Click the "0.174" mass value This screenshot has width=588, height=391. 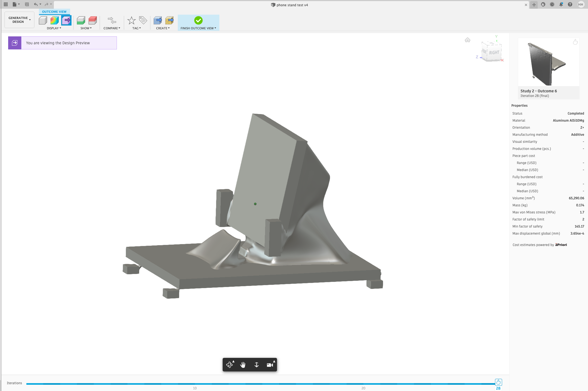pos(580,205)
